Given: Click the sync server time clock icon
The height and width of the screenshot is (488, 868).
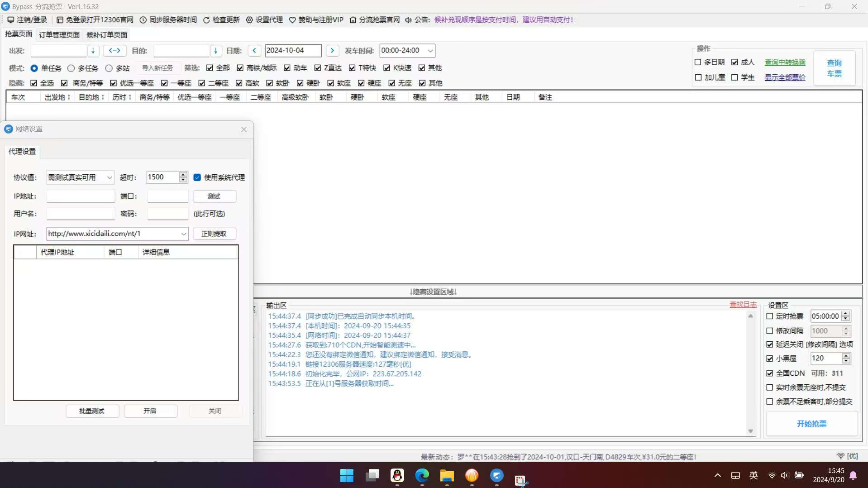Looking at the screenshot, I should point(143,20).
